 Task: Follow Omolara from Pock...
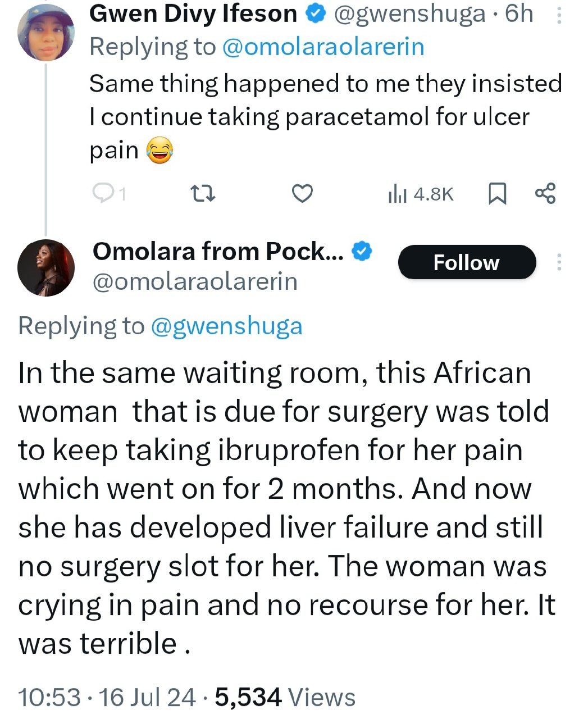point(467,262)
